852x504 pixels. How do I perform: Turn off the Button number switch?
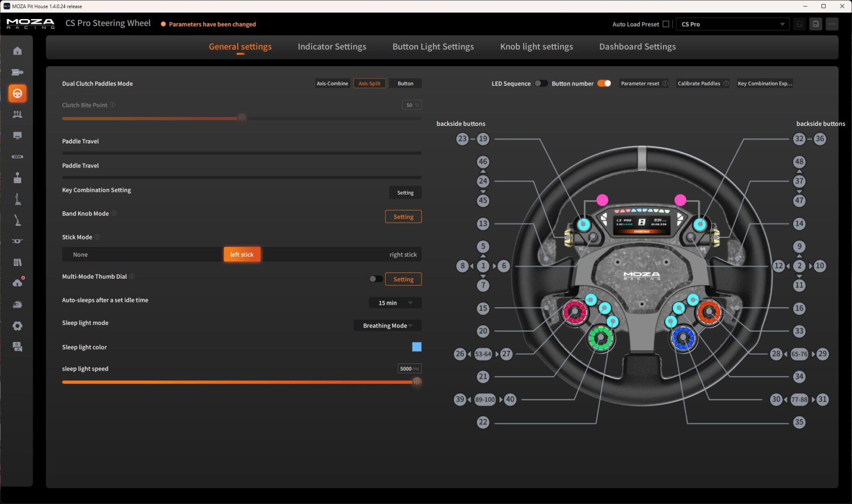point(604,84)
